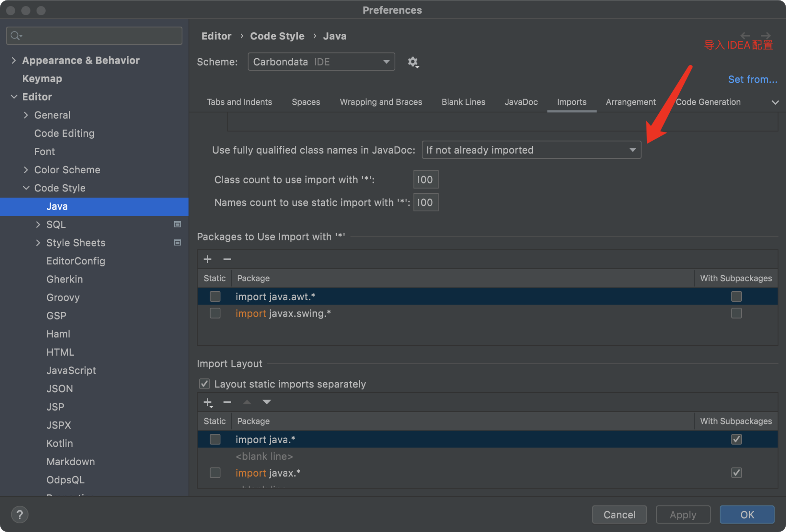This screenshot has height=532, width=786.
Task: Click the Class count to use import field
Action: (x=426, y=180)
